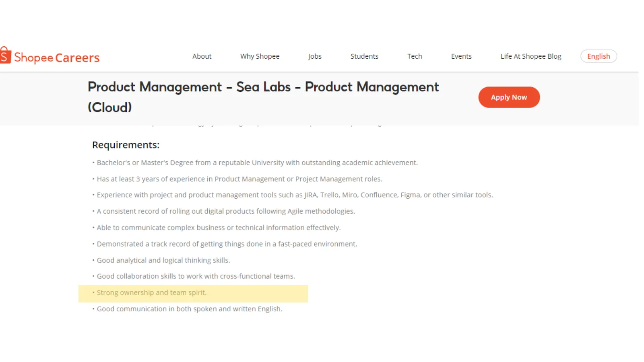Navigate to the Tech section
The image size is (644, 362).
415,56
